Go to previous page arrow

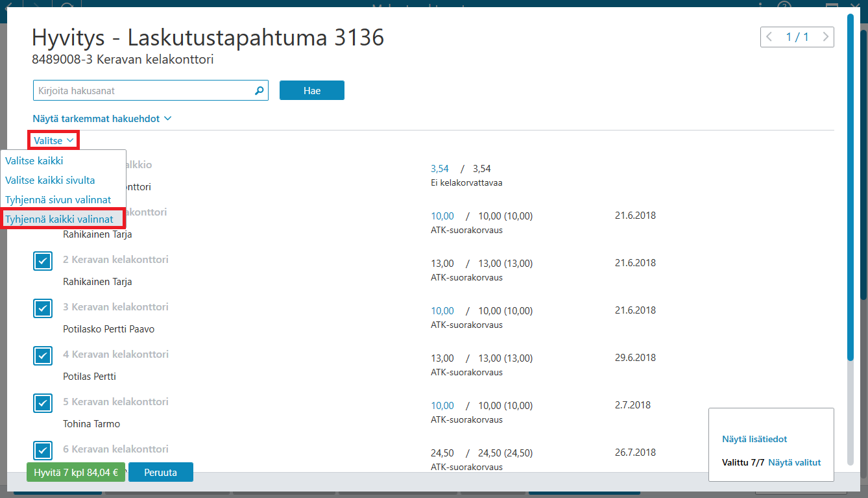769,37
